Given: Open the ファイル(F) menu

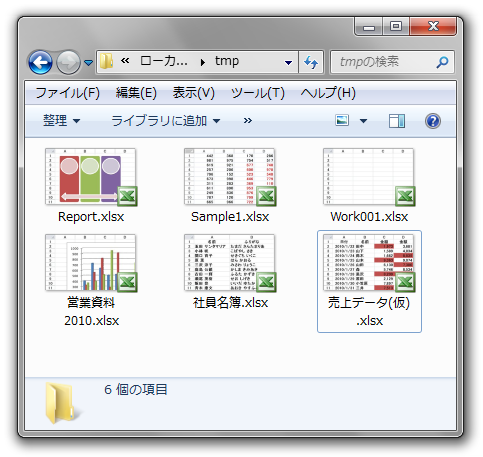Looking at the screenshot, I should pyautogui.click(x=68, y=93).
